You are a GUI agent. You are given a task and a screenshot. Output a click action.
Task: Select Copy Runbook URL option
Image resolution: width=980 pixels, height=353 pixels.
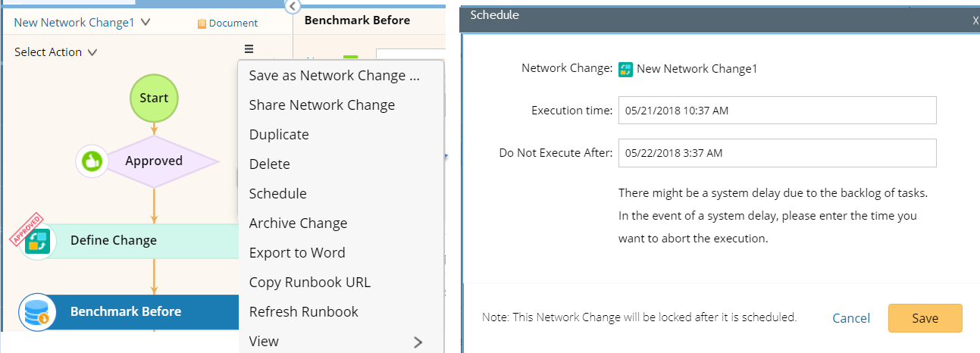click(309, 283)
